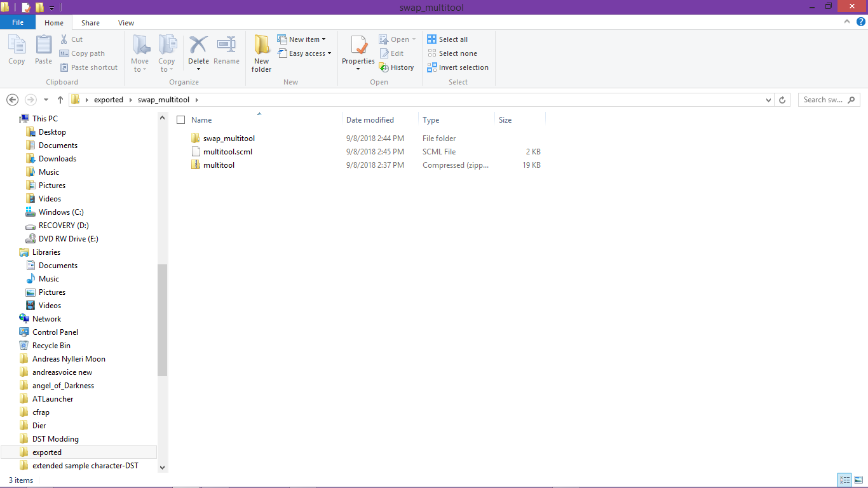
Task: Click the navigation pane vertical scrollbar
Action: pyautogui.click(x=162, y=318)
